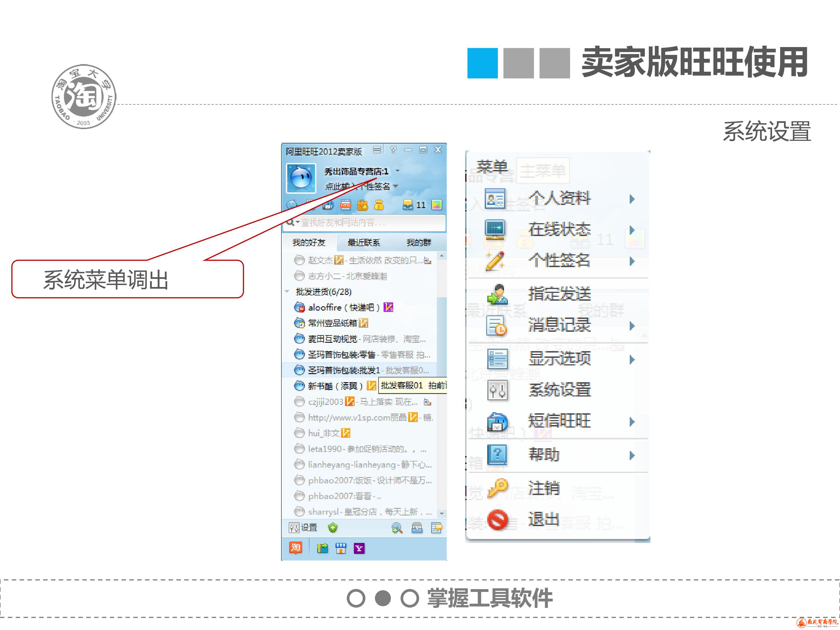
Task: Click the add friend magnifier icon
Action: point(397,528)
